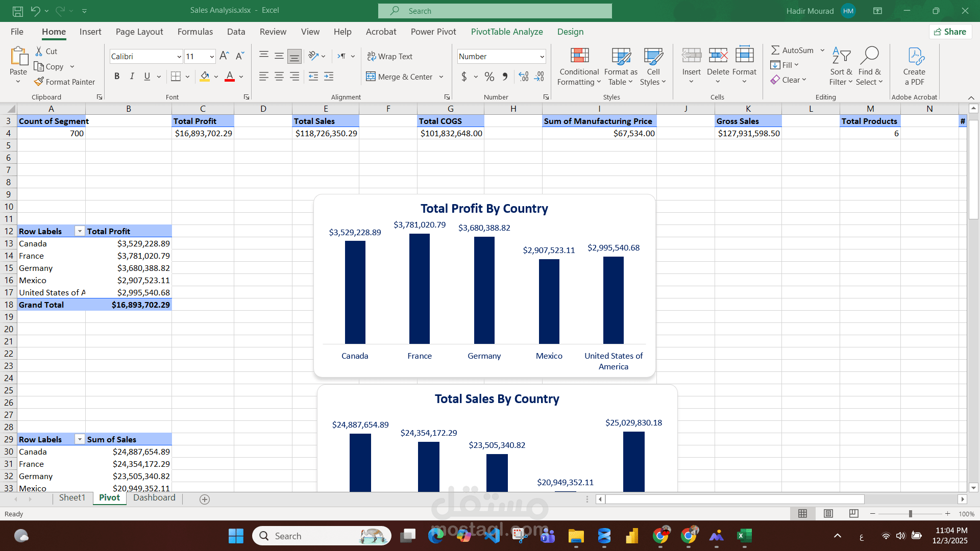The height and width of the screenshot is (551, 980).
Task: Click the Sort & Filter icon
Action: click(x=841, y=56)
